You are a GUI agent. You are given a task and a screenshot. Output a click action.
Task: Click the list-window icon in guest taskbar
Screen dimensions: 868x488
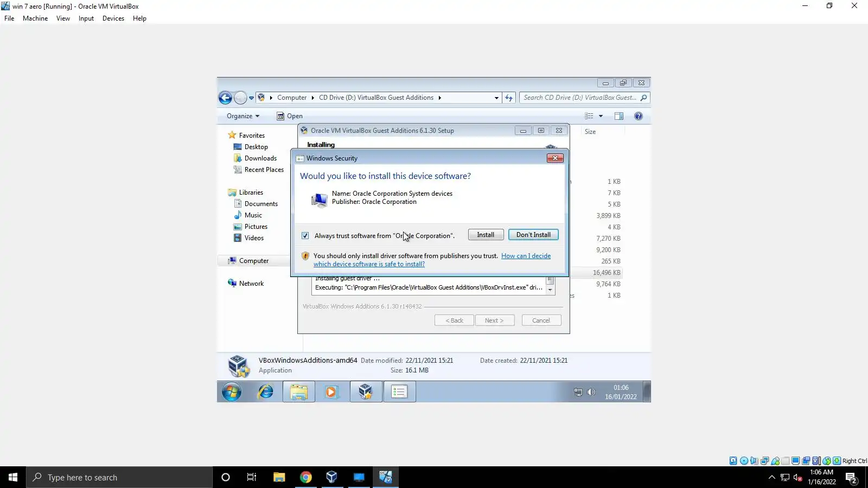399,391
